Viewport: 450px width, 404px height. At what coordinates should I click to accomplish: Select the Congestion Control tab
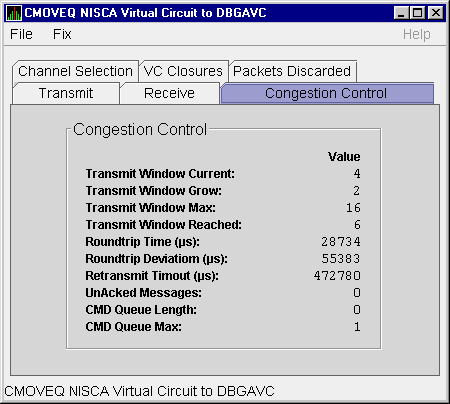[x=326, y=93]
